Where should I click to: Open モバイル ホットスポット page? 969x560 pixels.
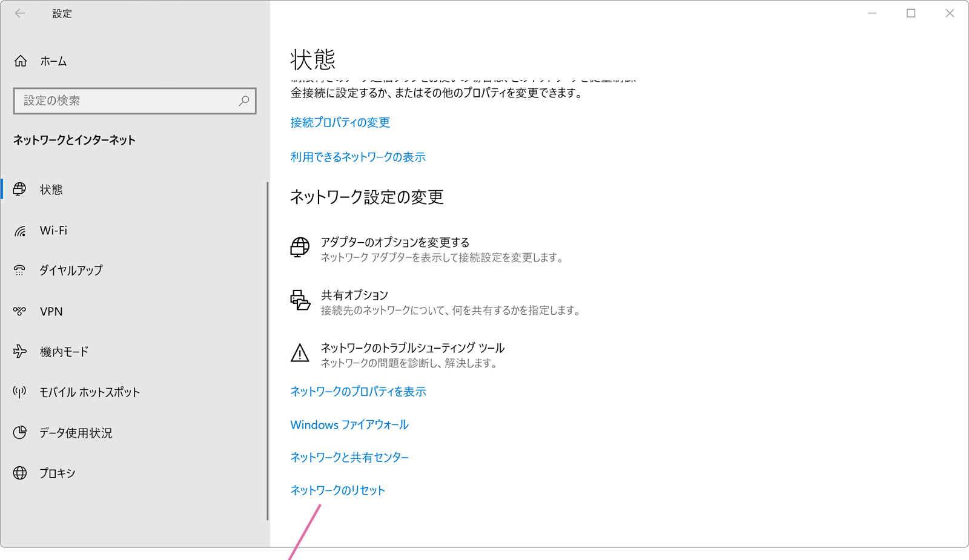click(x=90, y=392)
